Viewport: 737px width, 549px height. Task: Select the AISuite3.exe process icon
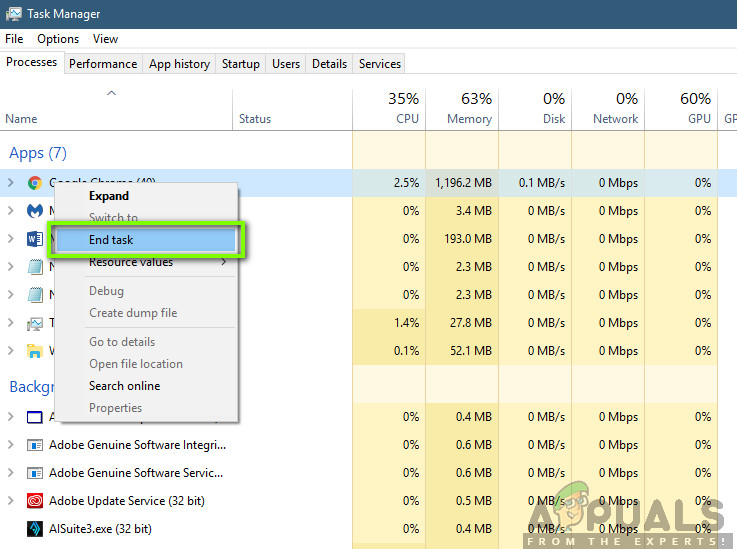point(35,528)
